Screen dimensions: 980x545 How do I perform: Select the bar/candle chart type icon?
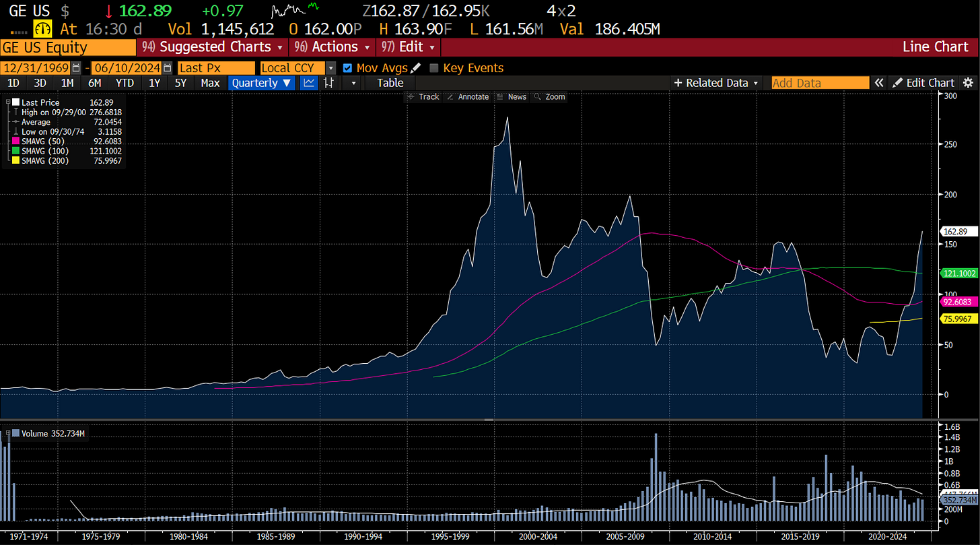tap(329, 83)
